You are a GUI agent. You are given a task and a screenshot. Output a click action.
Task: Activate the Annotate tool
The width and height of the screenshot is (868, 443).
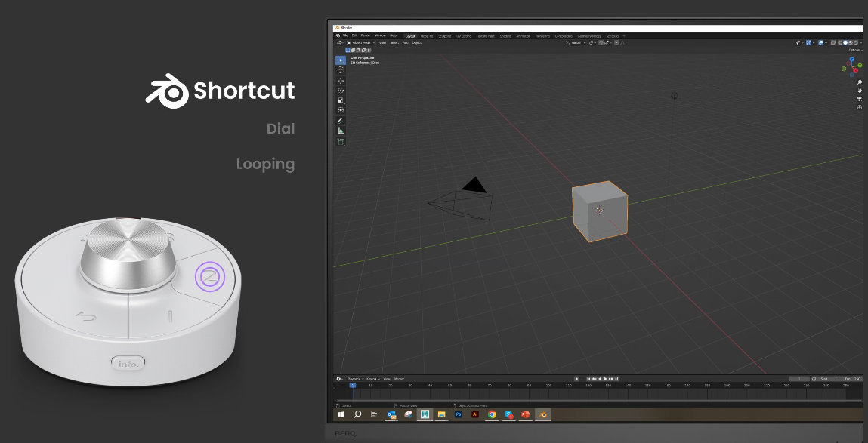point(341,121)
